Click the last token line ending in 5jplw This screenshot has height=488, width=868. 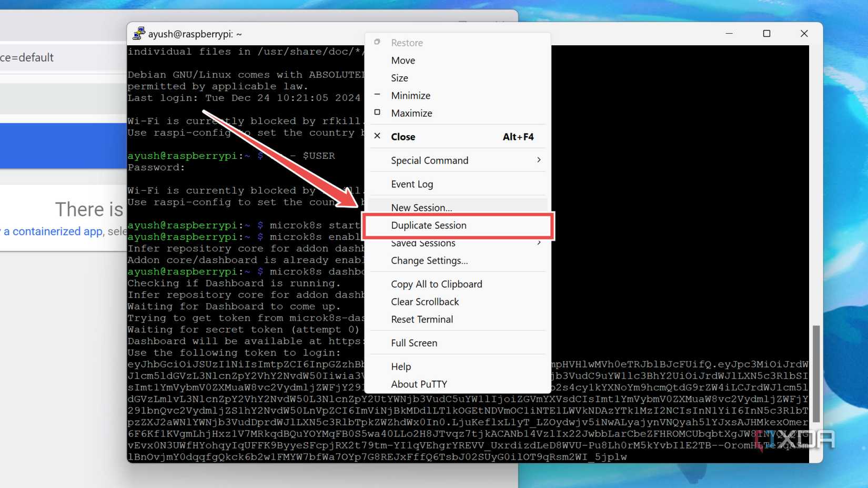click(377, 457)
